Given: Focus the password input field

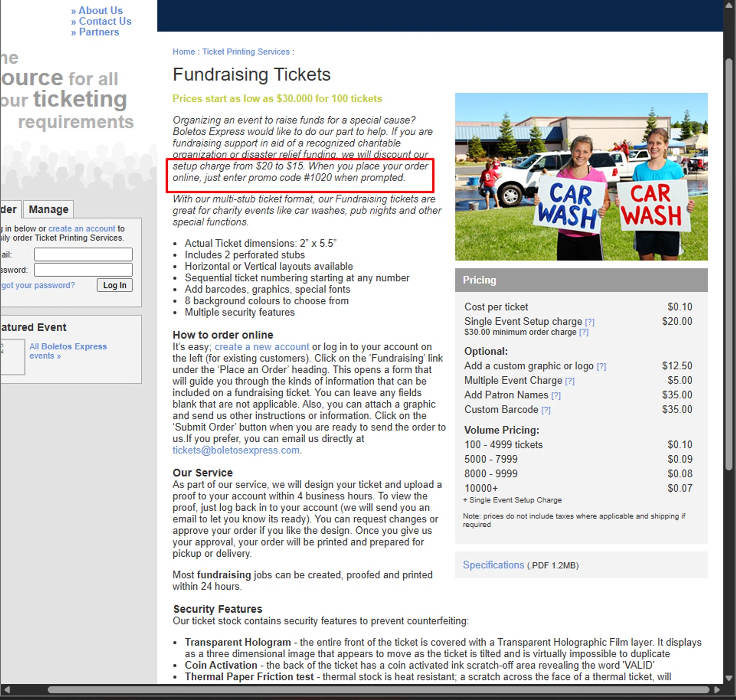Looking at the screenshot, I should tap(83, 270).
